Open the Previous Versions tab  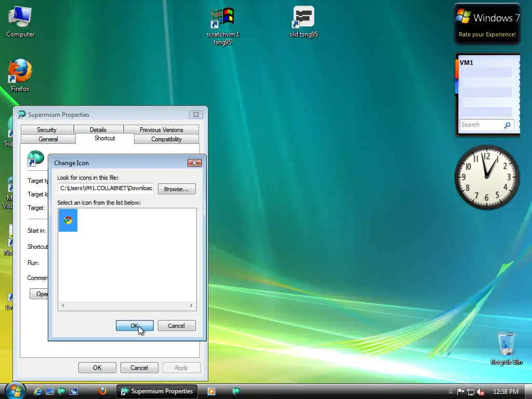pyautogui.click(x=161, y=129)
